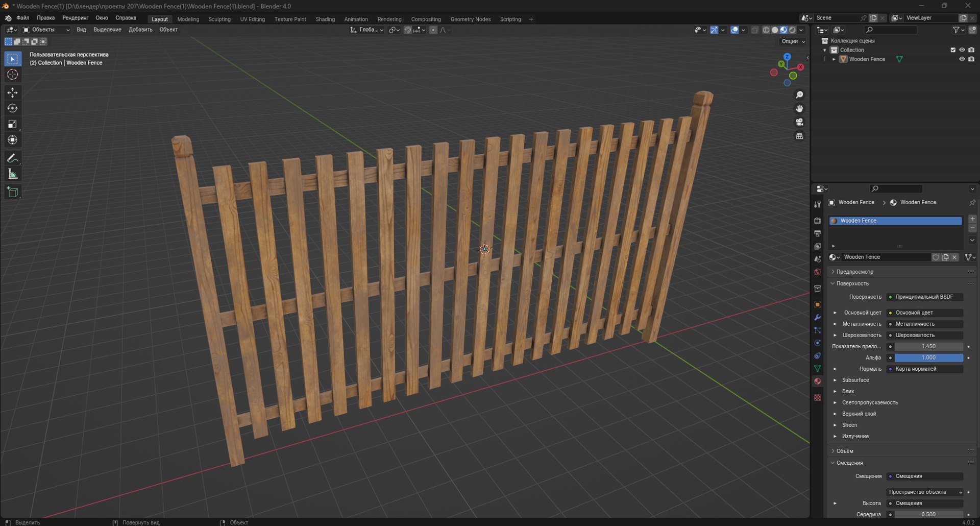The width and height of the screenshot is (980, 526).
Task: Switch to the Shading workspace tab
Action: [x=325, y=19]
